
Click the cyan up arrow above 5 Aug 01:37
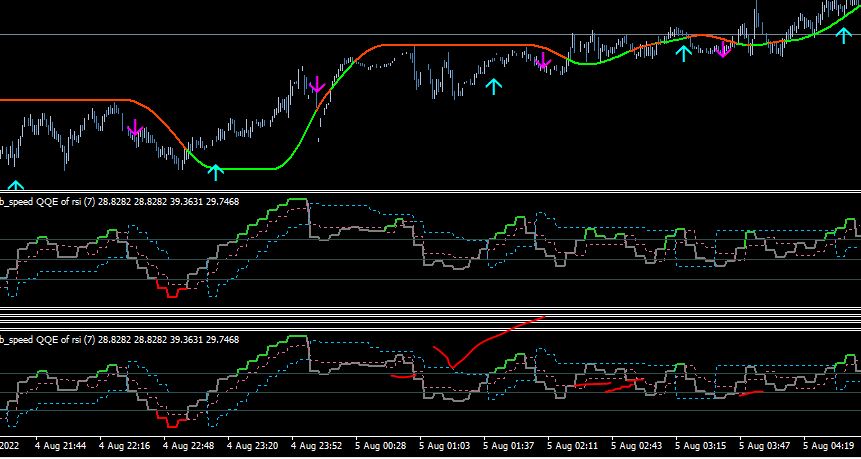pyautogui.click(x=494, y=86)
